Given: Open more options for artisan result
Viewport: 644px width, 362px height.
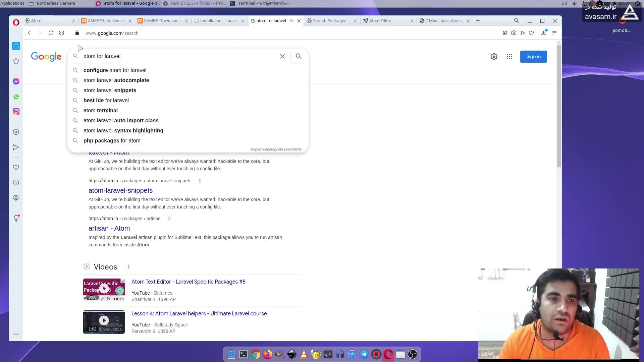Looking at the screenshot, I should pos(169,219).
